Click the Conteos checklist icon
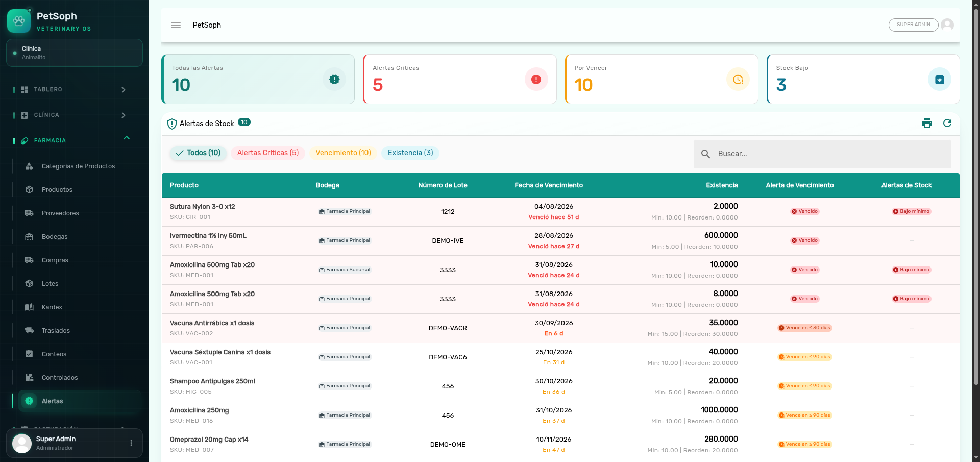This screenshot has height=462, width=980. [29, 354]
